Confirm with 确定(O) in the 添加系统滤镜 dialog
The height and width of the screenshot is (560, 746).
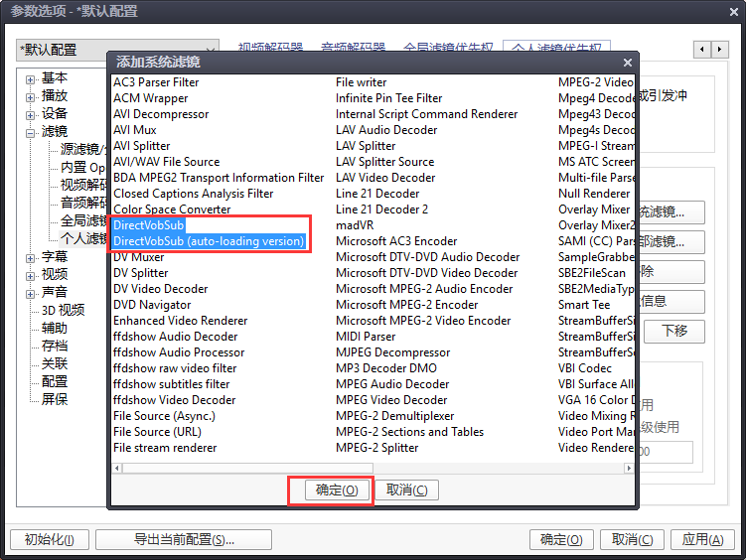click(x=330, y=490)
